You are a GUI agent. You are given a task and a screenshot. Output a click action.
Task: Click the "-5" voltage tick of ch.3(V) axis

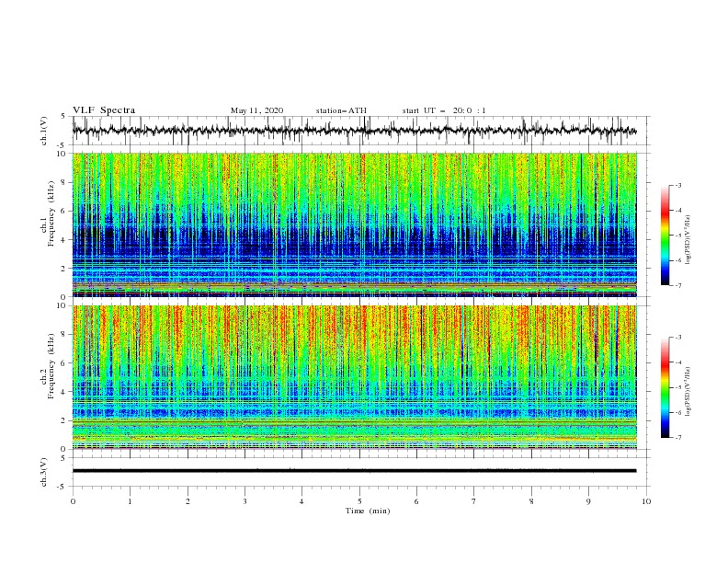63,487
